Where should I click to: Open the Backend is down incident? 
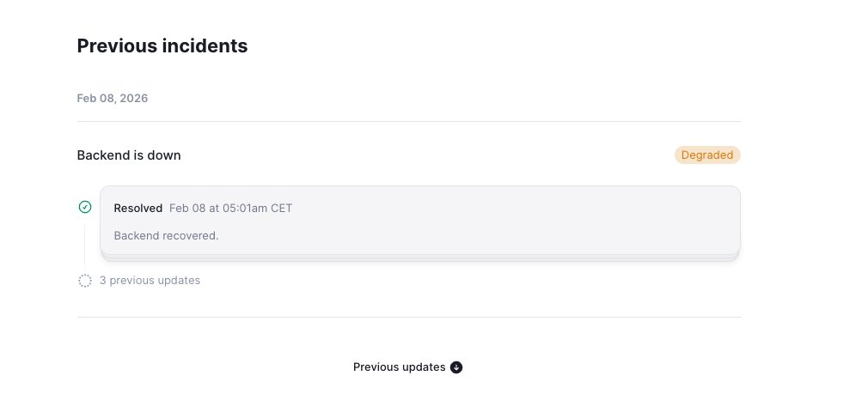pyautogui.click(x=129, y=155)
